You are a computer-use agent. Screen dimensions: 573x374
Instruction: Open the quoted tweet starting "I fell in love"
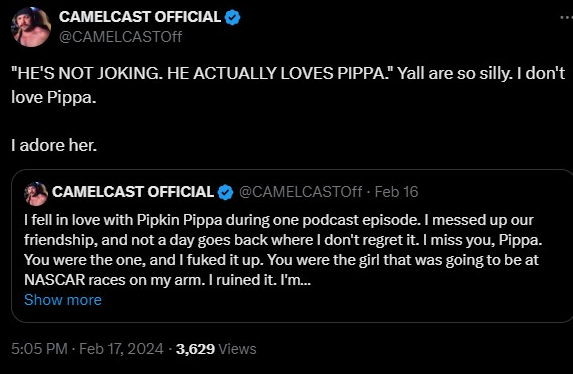coord(292,246)
